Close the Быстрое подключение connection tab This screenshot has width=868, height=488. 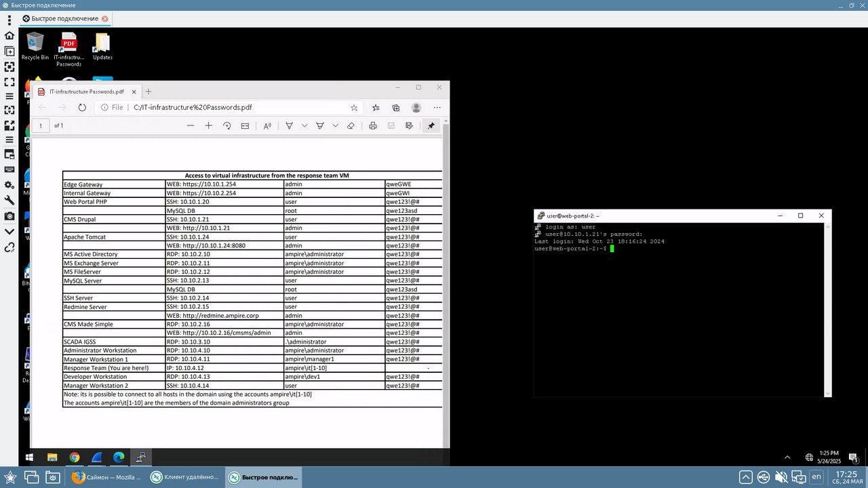tap(105, 18)
